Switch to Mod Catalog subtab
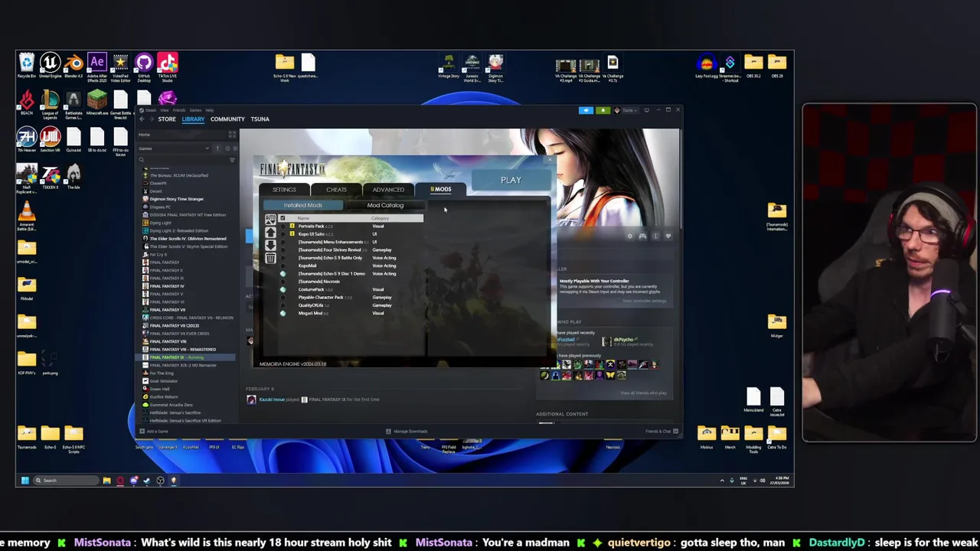980x551 pixels. click(385, 205)
